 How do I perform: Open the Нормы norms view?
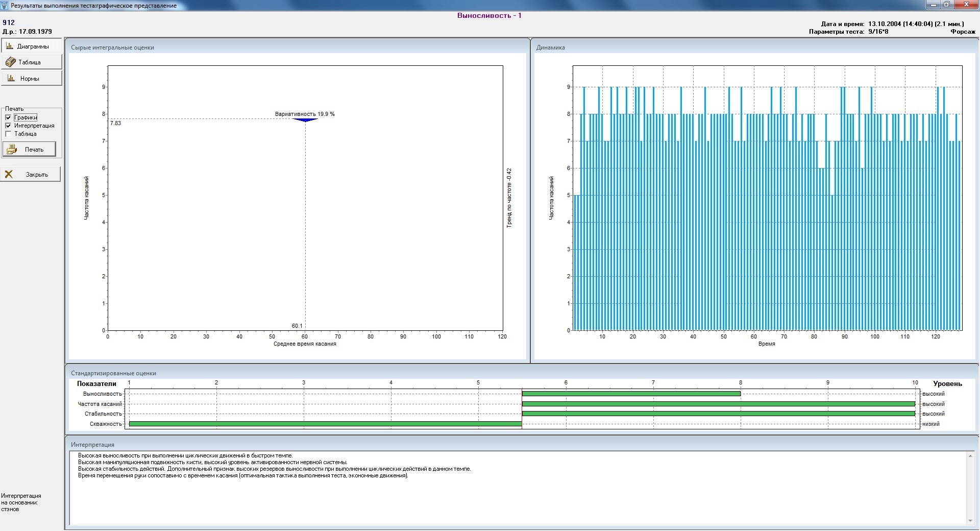click(31, 79)
